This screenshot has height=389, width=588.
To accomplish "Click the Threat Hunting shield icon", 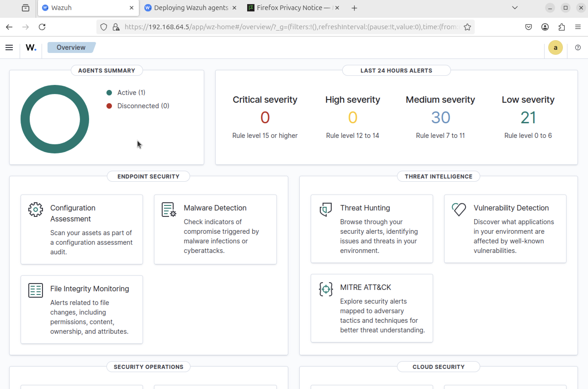I will point(326,210).
